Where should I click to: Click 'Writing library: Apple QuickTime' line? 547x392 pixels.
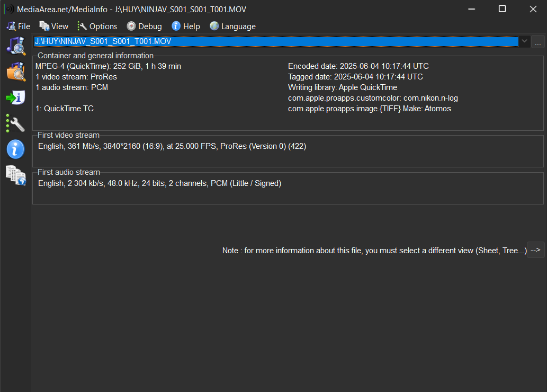(x=343, y=87)
